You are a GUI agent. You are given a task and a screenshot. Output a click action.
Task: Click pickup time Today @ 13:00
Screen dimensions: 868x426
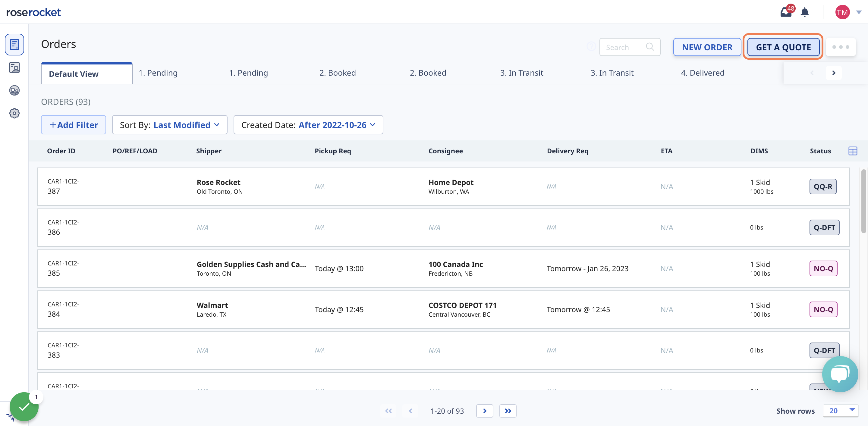(339, 268)
